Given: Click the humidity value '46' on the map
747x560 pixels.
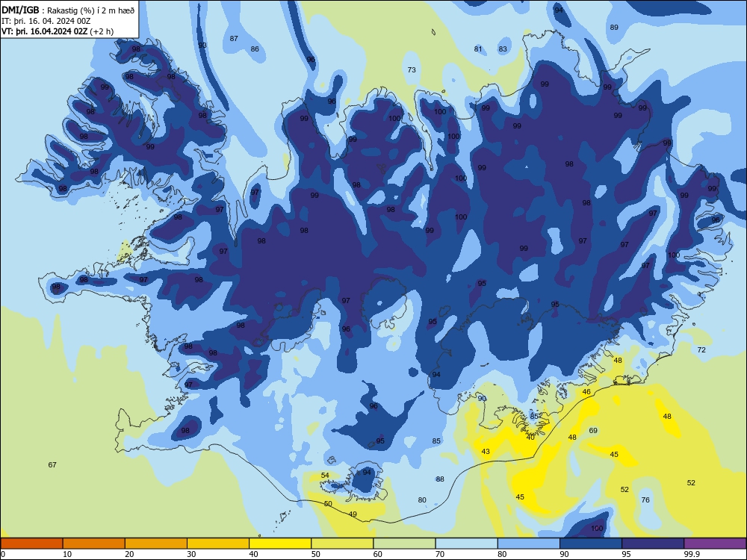Looking at the screenshot, I should point(586,391).
